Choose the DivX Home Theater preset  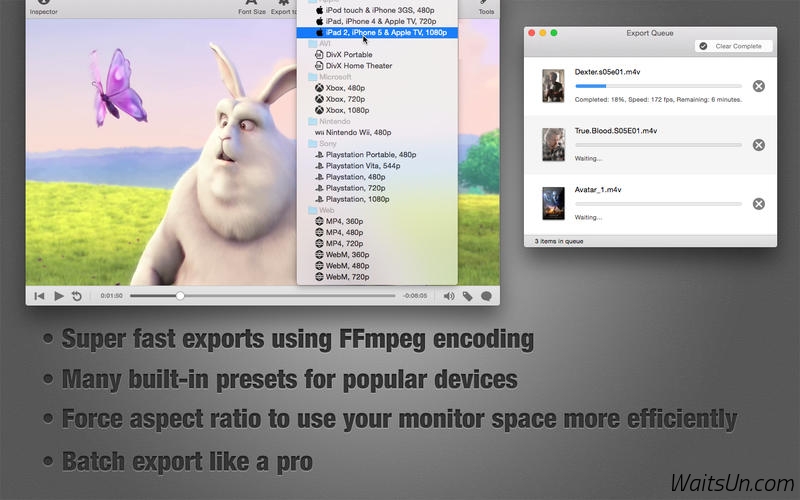(377, 66)
